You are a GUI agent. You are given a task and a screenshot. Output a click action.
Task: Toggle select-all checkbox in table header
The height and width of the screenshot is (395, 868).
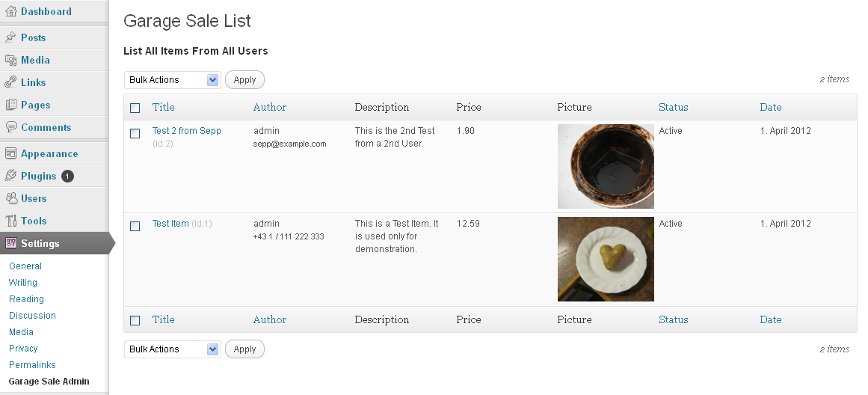(135, 108)
